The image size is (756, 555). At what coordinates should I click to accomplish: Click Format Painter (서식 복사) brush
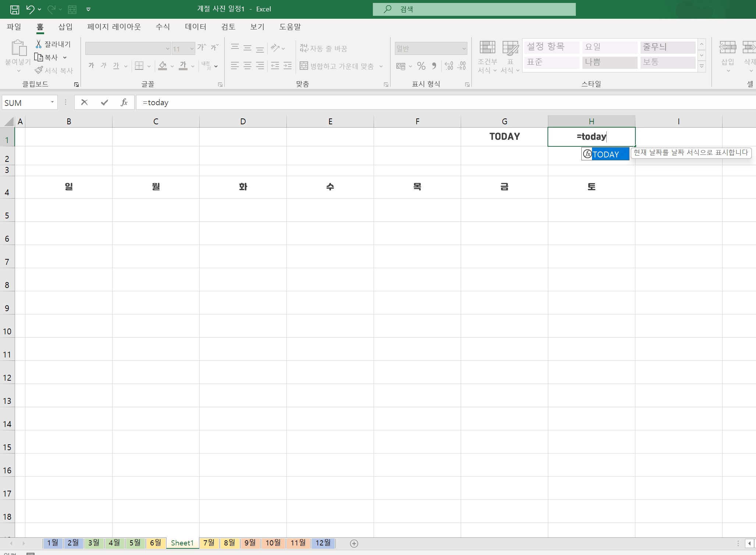coord(39,70)
